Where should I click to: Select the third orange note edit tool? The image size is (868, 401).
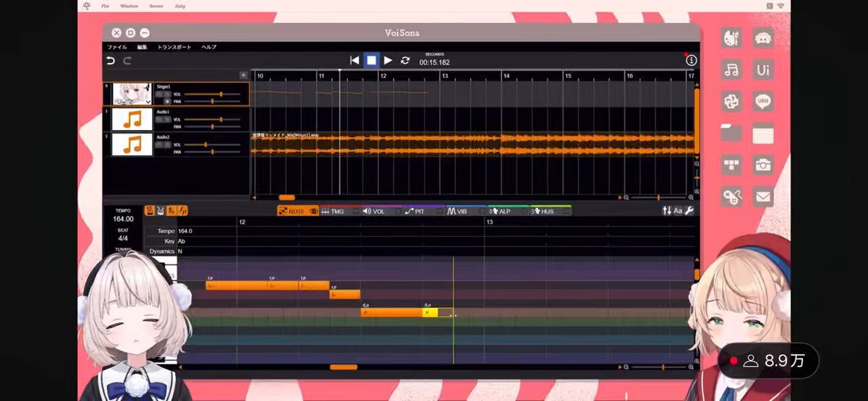[x=171, y=211]
